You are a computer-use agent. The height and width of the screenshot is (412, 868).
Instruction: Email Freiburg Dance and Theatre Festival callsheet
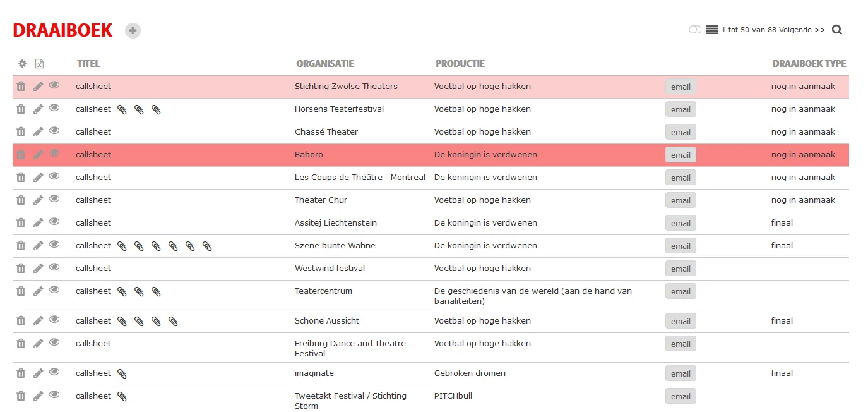coord(681,344)
